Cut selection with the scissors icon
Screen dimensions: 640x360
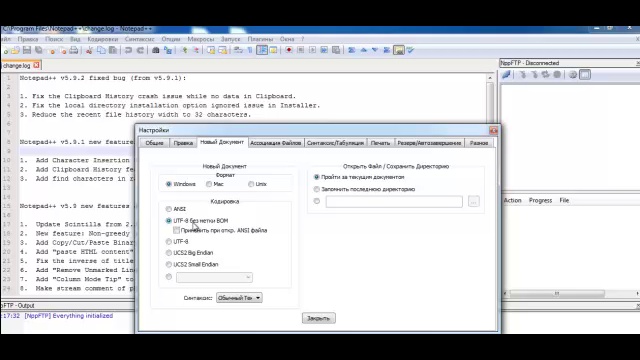click(89, 50)
